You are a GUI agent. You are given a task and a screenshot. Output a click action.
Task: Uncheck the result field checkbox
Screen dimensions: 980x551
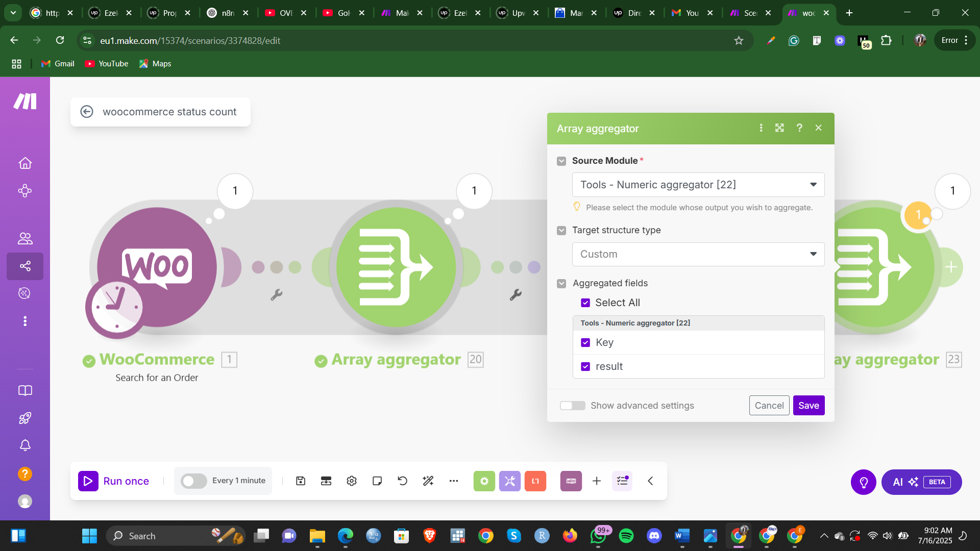[x=585, y=367]
